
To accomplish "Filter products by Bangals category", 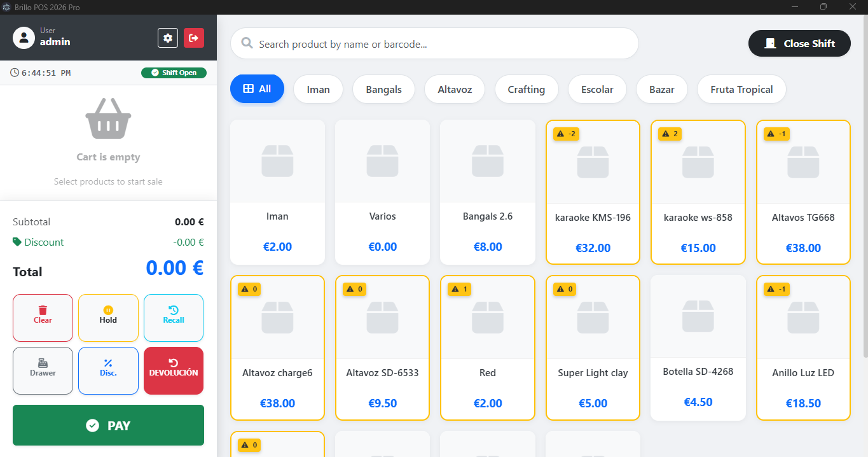I will 383,89.
